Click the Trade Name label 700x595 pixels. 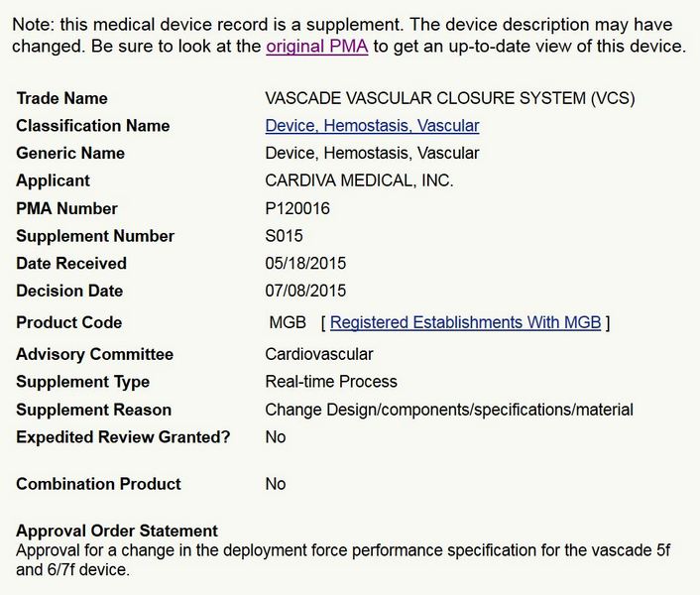(x=61, y=98)
